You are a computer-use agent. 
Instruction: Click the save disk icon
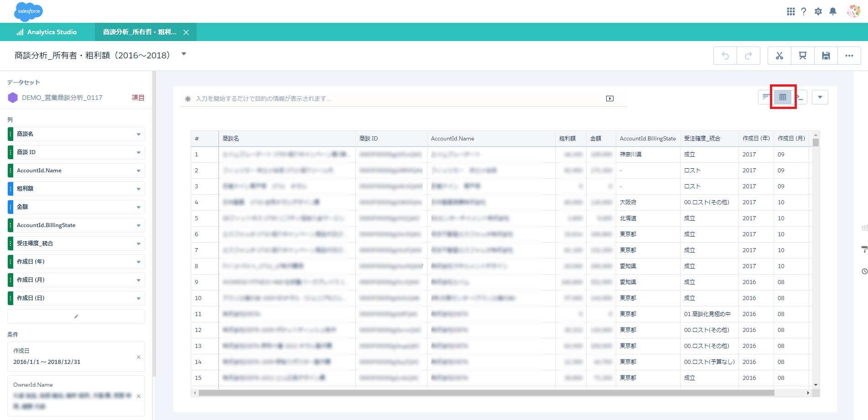826,56
